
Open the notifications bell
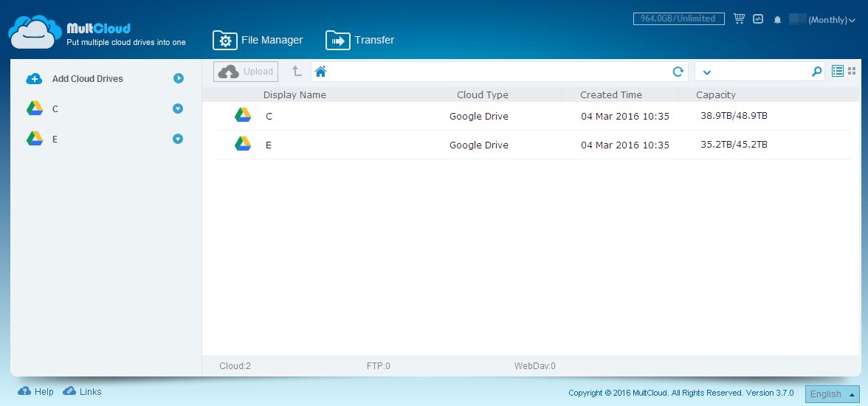coord(777,20)
